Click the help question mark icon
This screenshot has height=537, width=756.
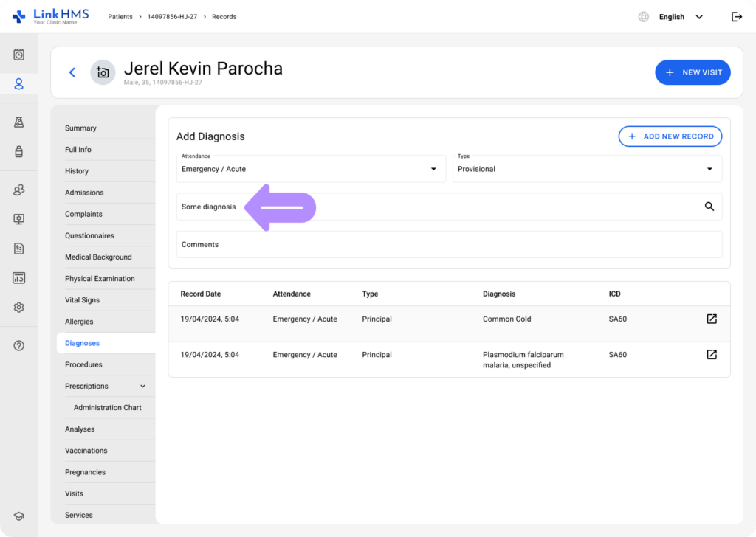(19, 345)
